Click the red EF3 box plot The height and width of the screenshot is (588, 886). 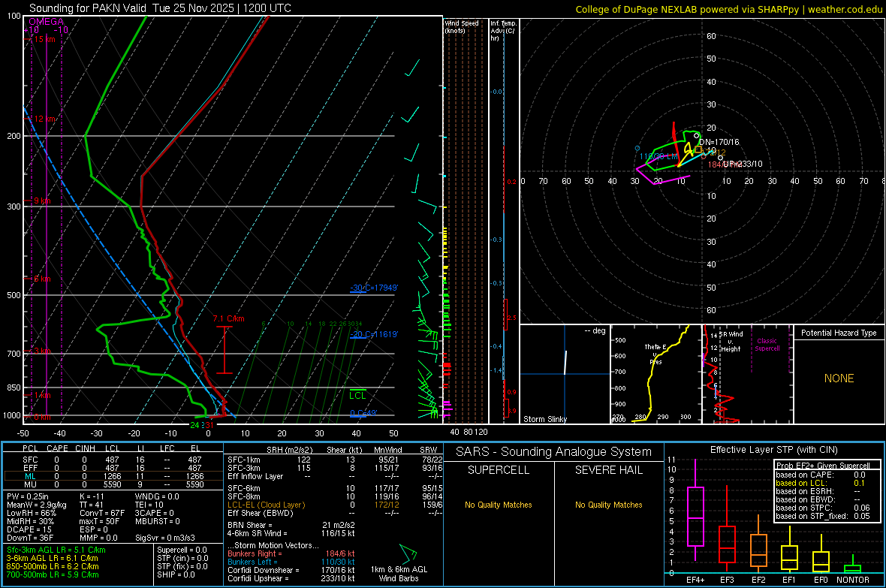727,529
